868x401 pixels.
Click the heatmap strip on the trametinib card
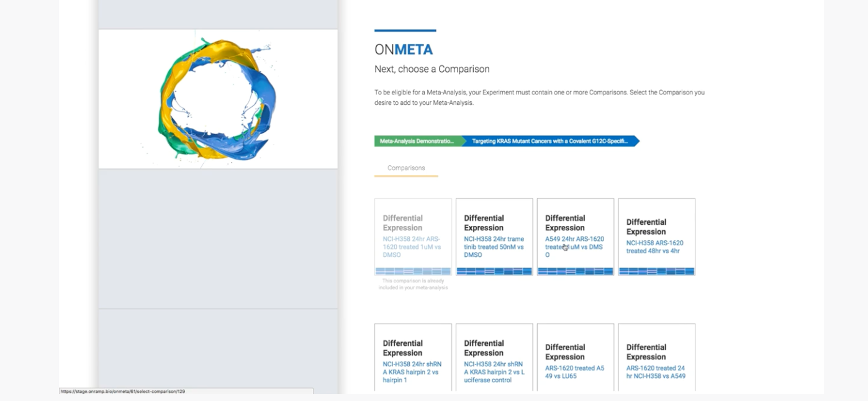click(x=494, y=271)
